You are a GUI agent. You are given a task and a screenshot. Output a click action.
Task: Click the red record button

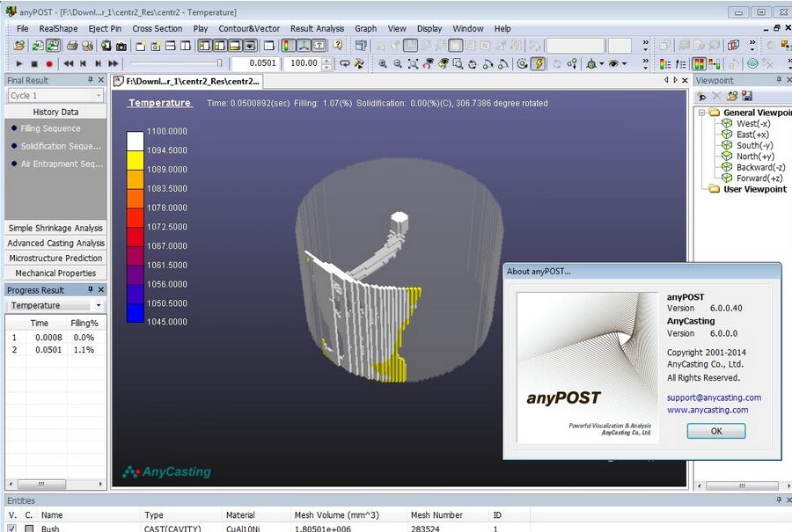tap(49, 63)
